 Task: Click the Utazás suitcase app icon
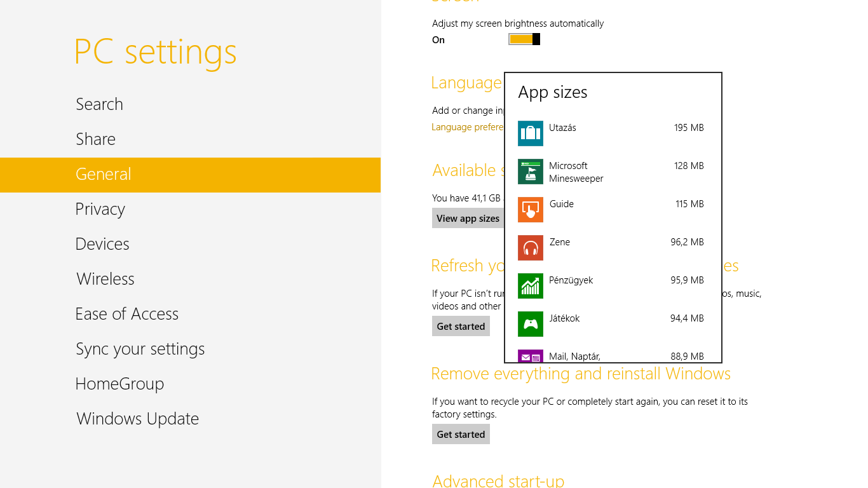[530, 133]
